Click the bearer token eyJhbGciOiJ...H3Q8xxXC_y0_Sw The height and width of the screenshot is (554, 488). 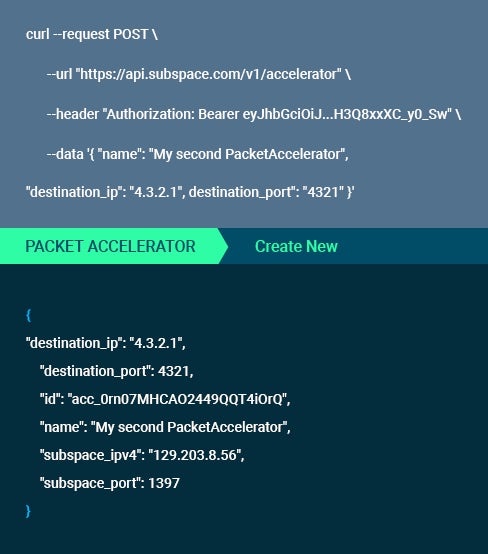pyautogui.click(x=345, y=114)
